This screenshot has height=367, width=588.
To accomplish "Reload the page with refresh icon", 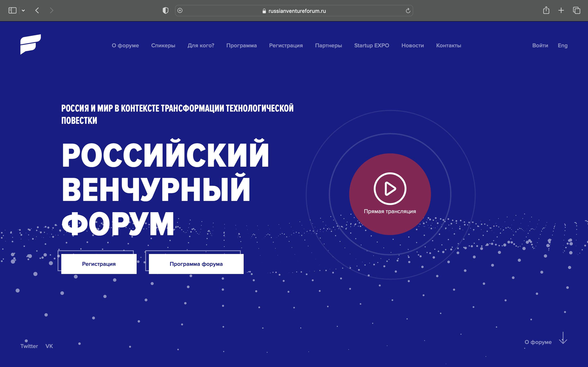I will click(x=408, y=11).
